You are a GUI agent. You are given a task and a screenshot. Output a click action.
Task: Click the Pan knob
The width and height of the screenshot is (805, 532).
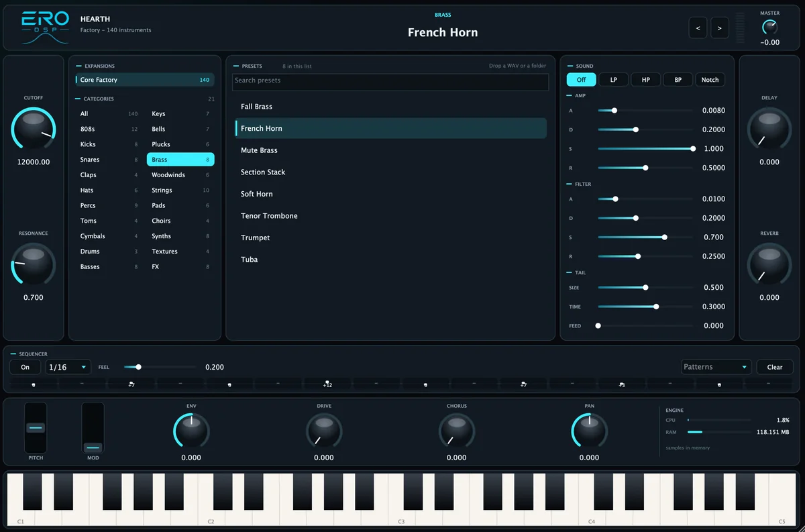(x=590, y=430)
